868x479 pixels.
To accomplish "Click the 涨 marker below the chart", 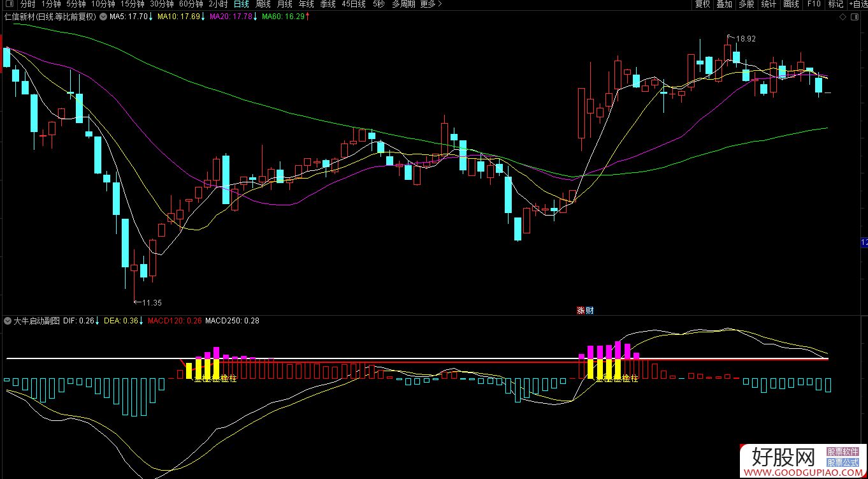I will pos(581,311).
